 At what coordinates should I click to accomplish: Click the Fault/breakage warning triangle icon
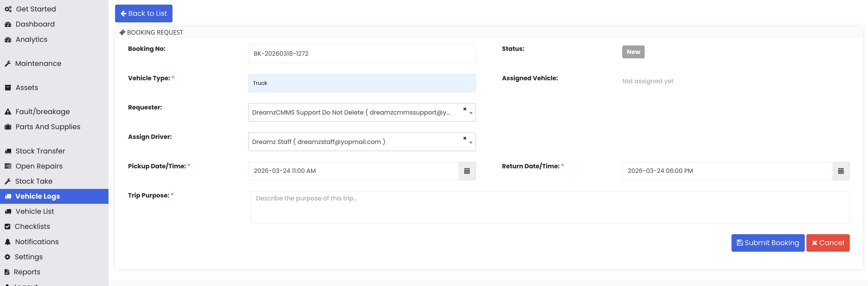click(x=8, y=111)
